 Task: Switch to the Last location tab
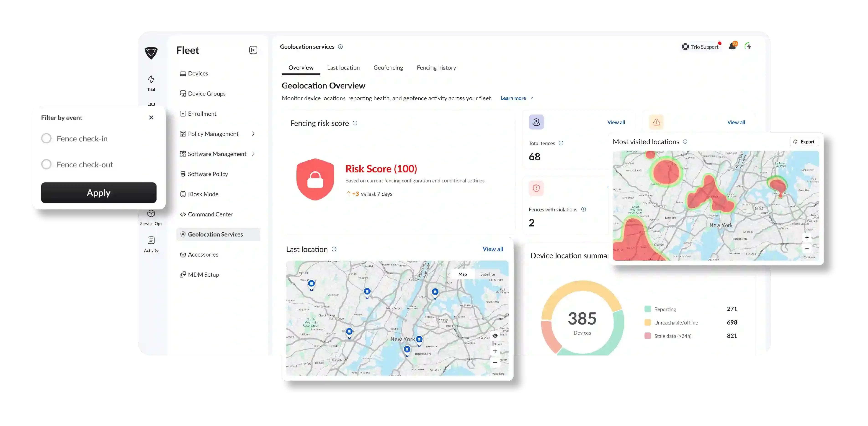pyautogui.click(x=343, y=68)
